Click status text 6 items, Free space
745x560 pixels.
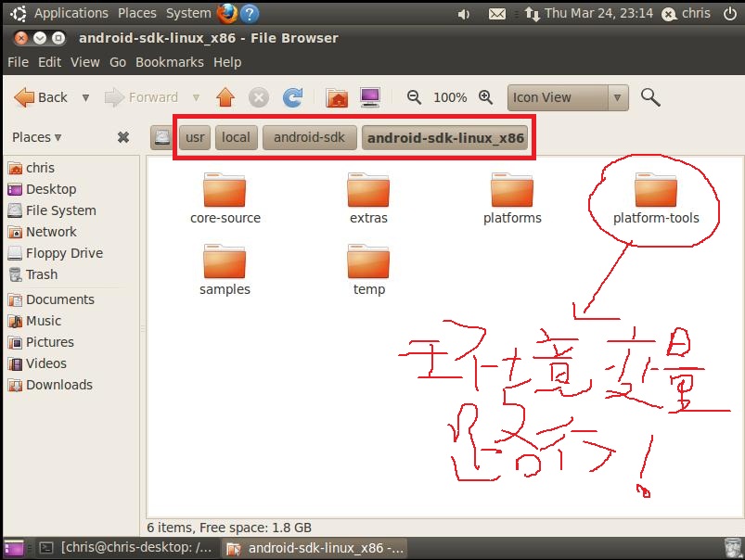(229, 528)
